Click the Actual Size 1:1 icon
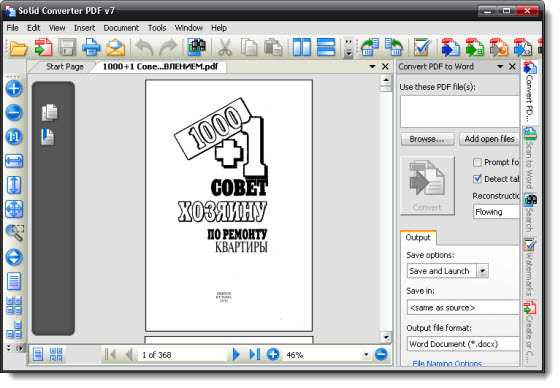Image resolution: width=560 pixels, height=388 pixels. 14,136
